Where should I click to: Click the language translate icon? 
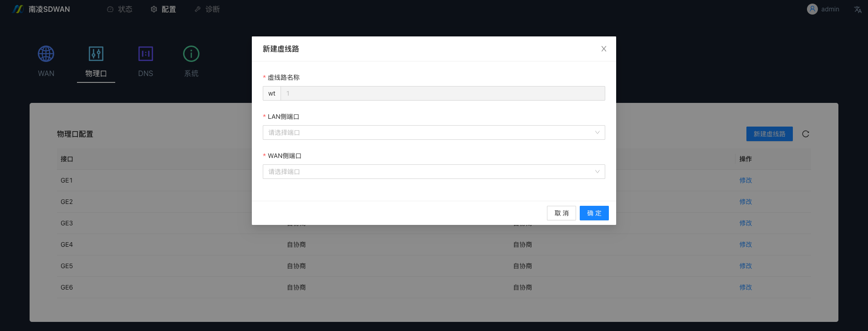pos(858,10)
